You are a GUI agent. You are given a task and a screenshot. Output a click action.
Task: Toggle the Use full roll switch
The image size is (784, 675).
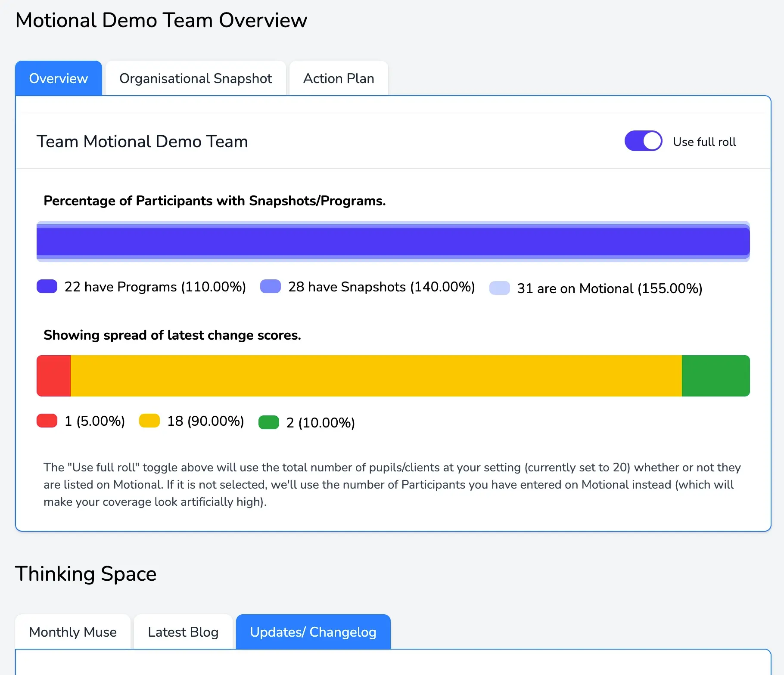(x=643, y=141)
